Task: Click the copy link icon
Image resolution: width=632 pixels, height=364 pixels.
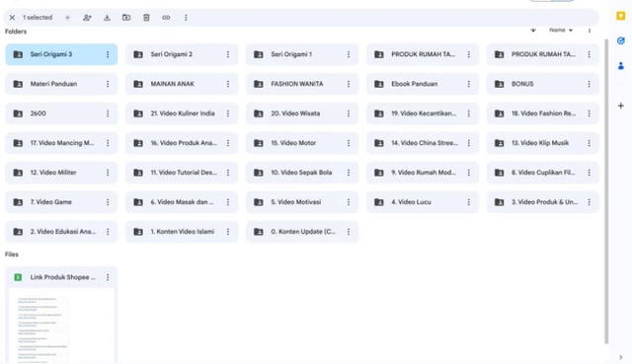Action: [x=166, y=18]
